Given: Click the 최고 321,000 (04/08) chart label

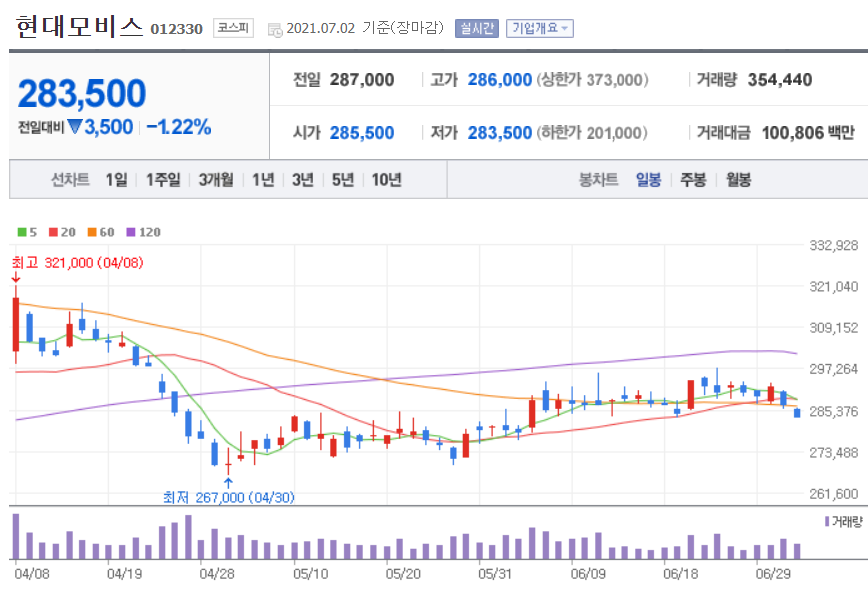Looking at the screenshot, I should [78, 262].
